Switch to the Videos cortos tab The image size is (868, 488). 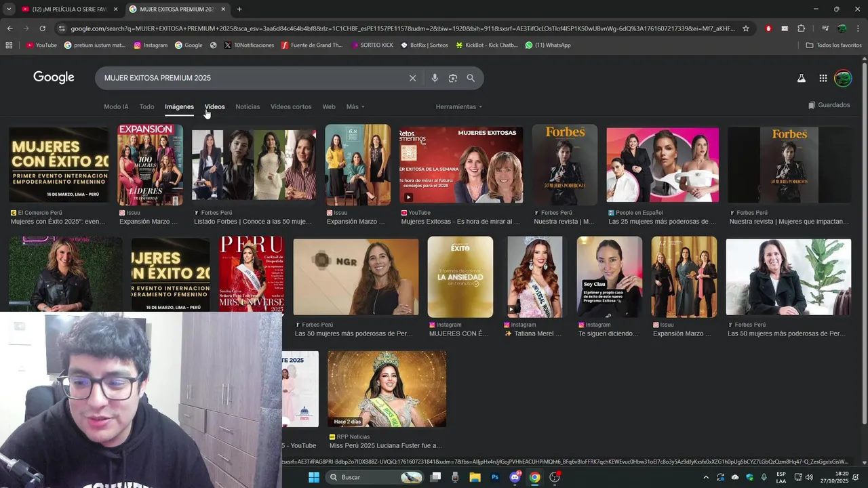pyautogui.click(x=291, y=107)
